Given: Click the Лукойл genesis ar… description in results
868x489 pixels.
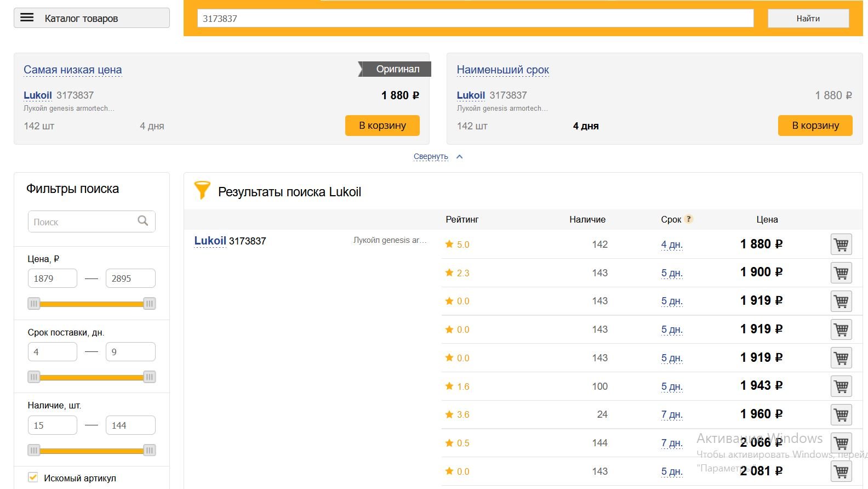Looking at the screenshot, I should [x=390, y=240].
